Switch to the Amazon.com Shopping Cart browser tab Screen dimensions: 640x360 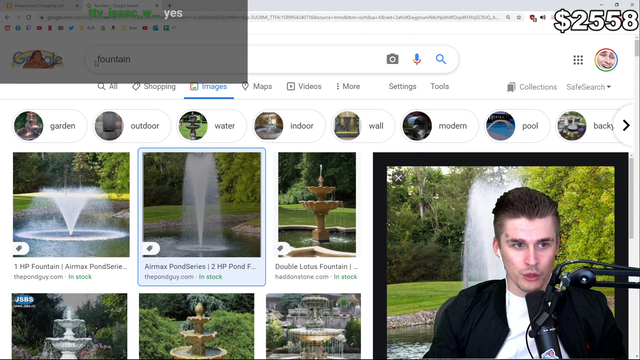point(40,6)
